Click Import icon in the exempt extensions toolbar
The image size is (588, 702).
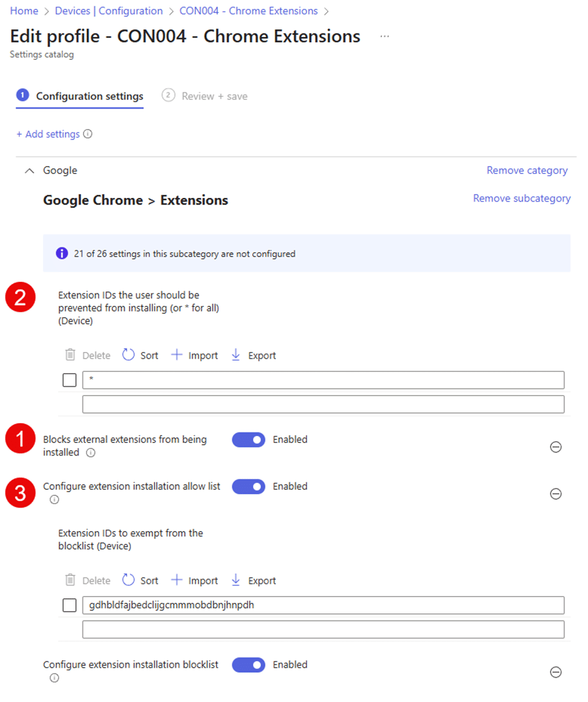(x=177, y=580)
